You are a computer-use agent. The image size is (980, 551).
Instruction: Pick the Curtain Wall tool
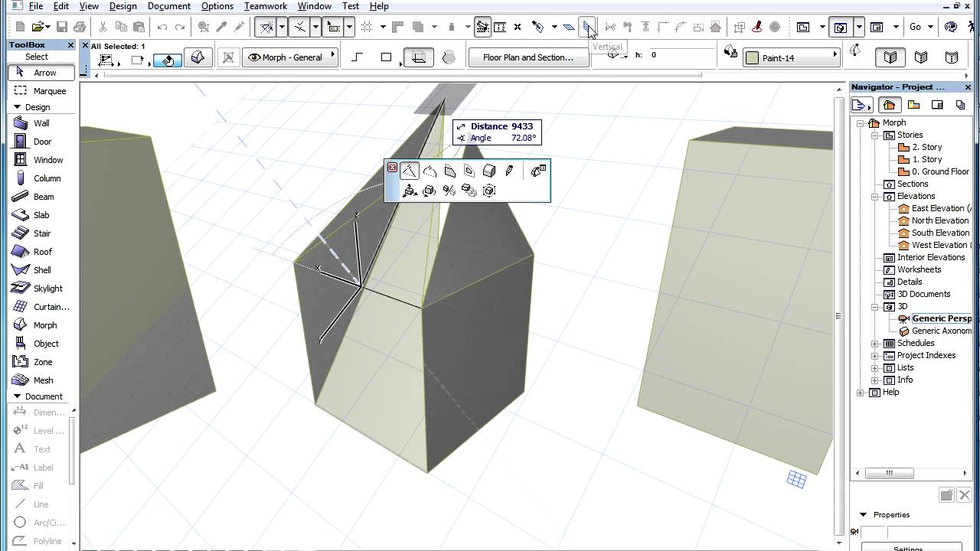51,307
